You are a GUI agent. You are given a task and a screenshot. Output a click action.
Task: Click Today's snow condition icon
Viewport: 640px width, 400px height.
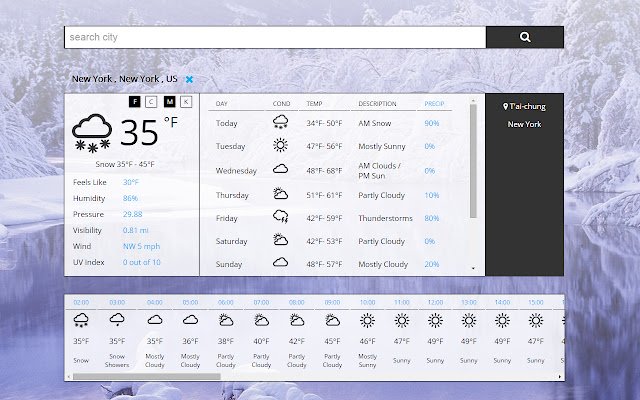pyautogui.click(x=280, y=122)
